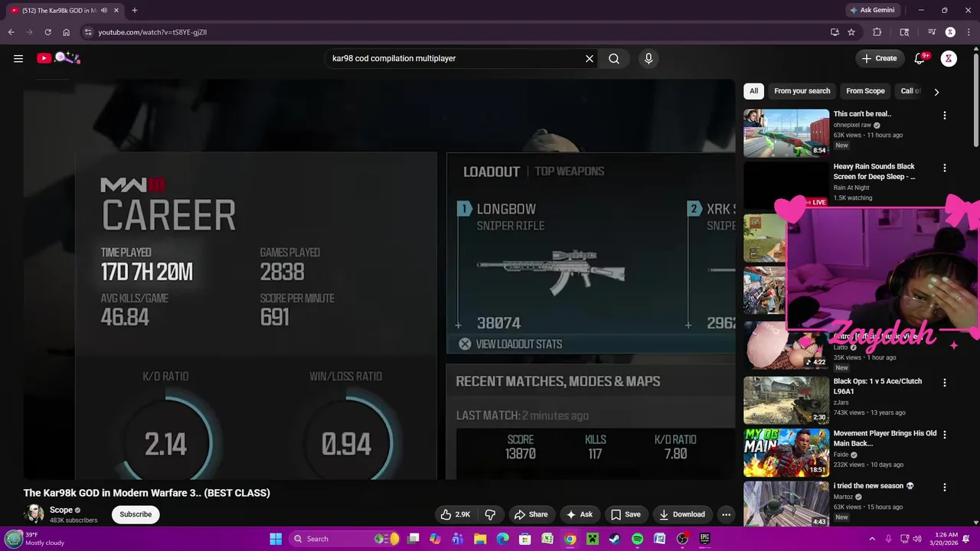
Task: Open menu for 'i tried the new season'
Action: (944, 487)
